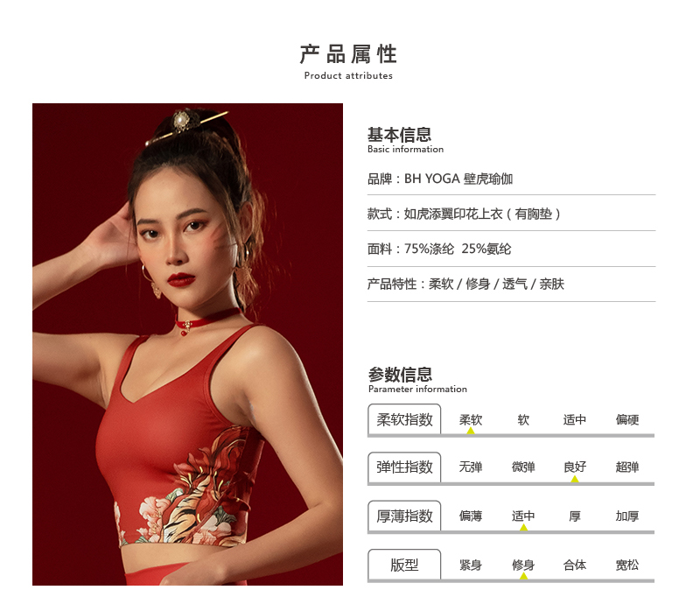Viewport: 700px width, 604px height.
Task: Open the model product photo
Action: point(187,344)
